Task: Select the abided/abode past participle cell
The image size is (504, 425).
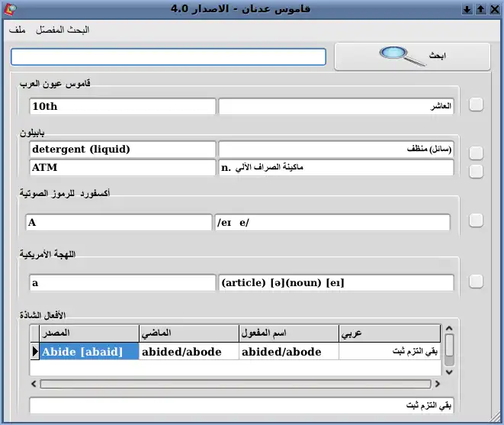Action: pos(289,351)
